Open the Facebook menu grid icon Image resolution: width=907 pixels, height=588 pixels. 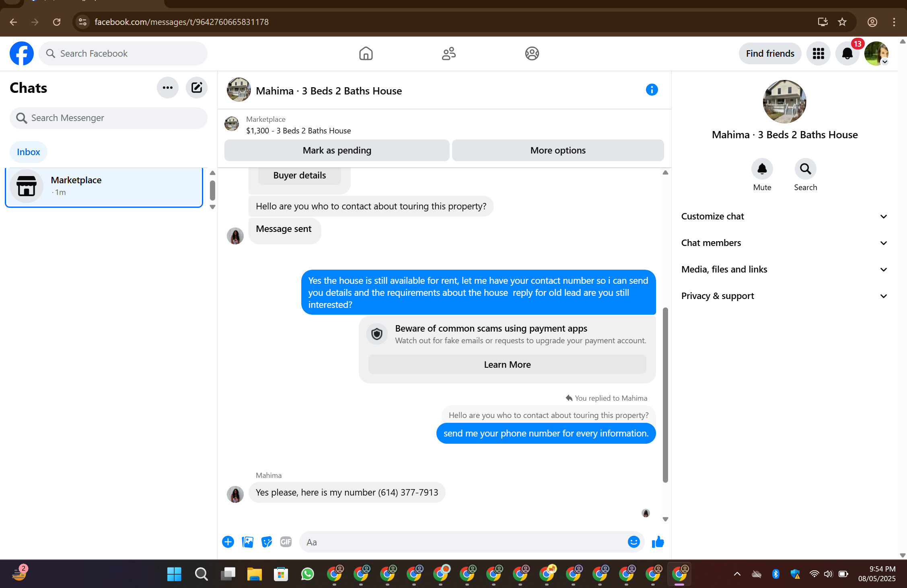click(x=818, y=53)
